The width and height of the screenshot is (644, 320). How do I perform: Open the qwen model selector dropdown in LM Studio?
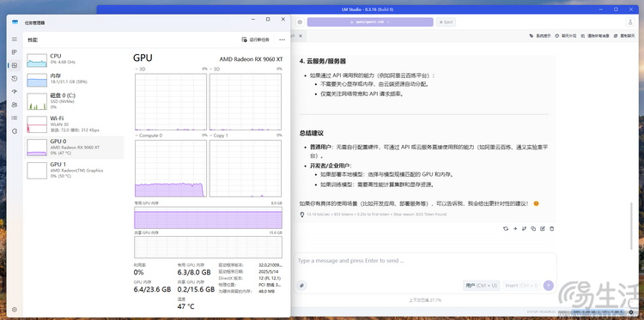pyautogui.click(x=370, y=22)
